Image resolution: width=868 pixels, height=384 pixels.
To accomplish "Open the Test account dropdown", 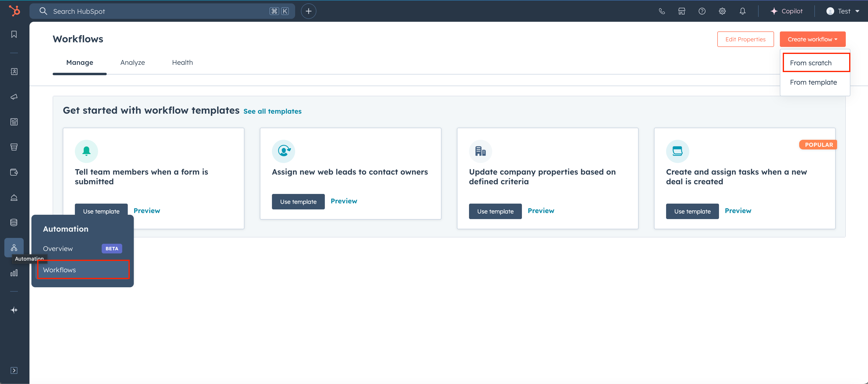I will 843,11.
